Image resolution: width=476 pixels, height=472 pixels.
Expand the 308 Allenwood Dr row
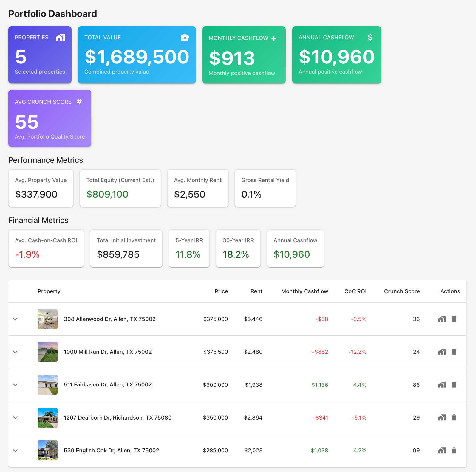tap(16, 319)
